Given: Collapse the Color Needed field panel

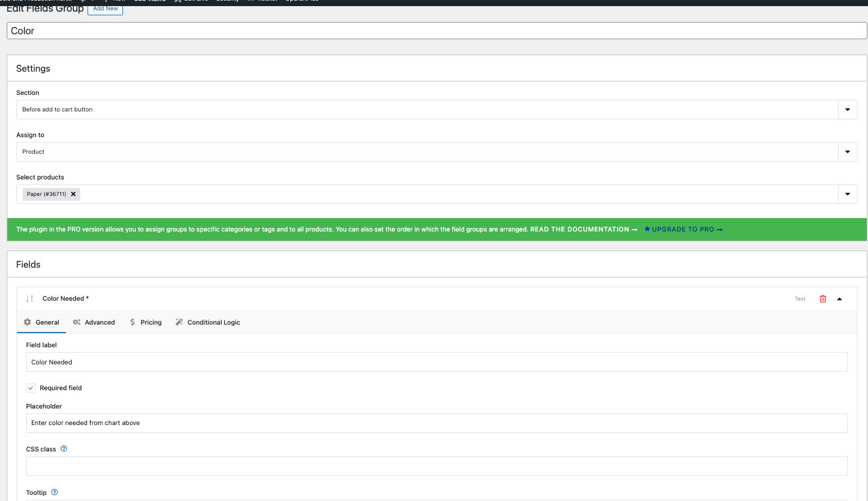Looking at the screenshot, I should (x=839, y=299).
